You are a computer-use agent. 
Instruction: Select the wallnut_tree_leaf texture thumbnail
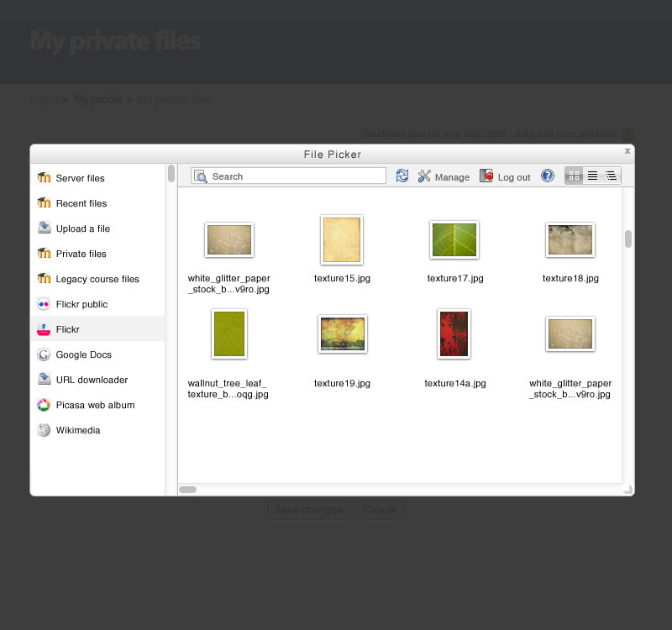coord(229,333)
